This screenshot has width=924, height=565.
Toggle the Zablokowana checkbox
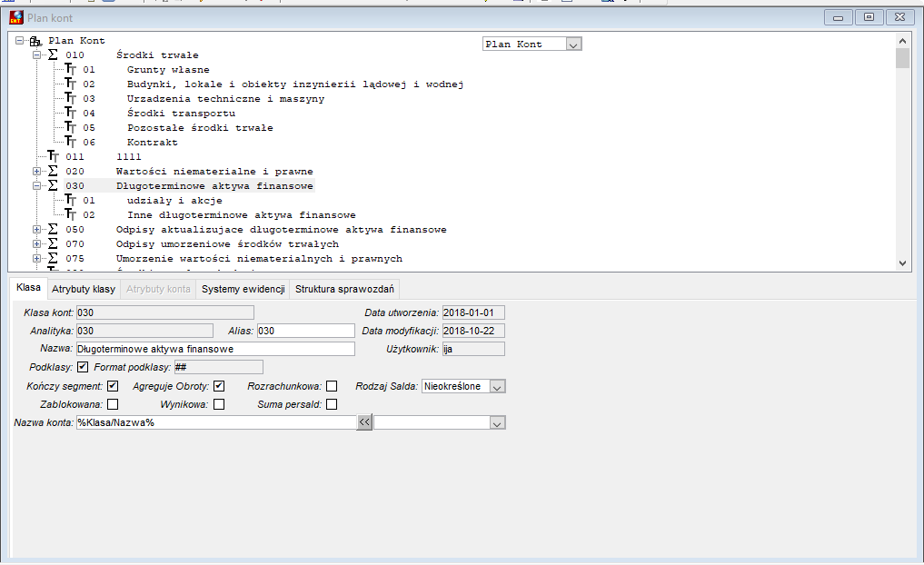(x=113, y=404)
